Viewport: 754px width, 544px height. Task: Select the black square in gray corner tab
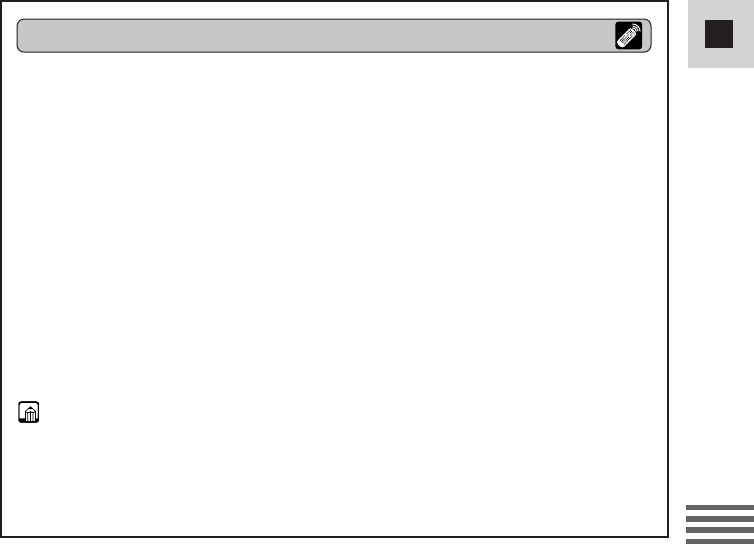719,34
